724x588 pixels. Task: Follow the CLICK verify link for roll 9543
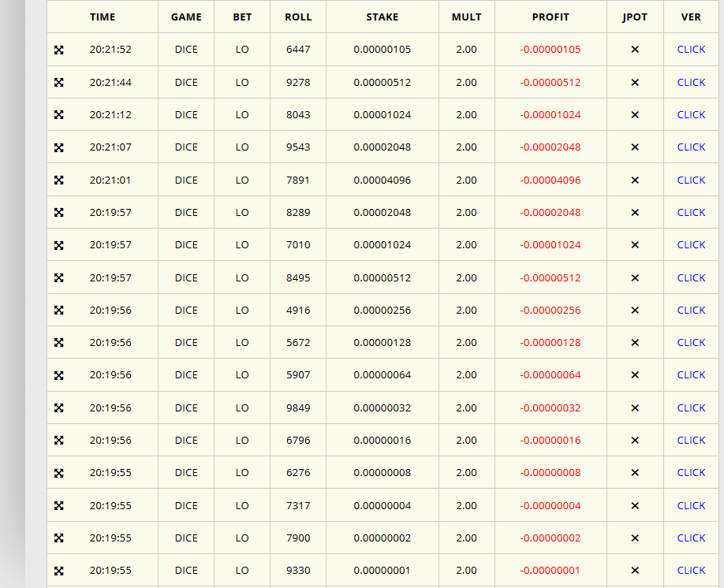click(691, 147)
